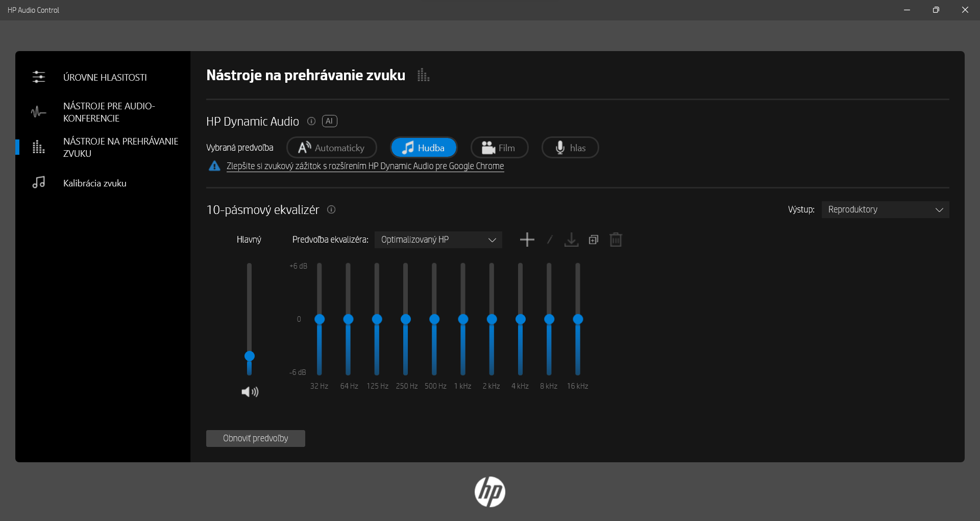Open the HP Dynamic Audio Chrome extension link
Screen dimensions: 980x521
click(365, 166)
